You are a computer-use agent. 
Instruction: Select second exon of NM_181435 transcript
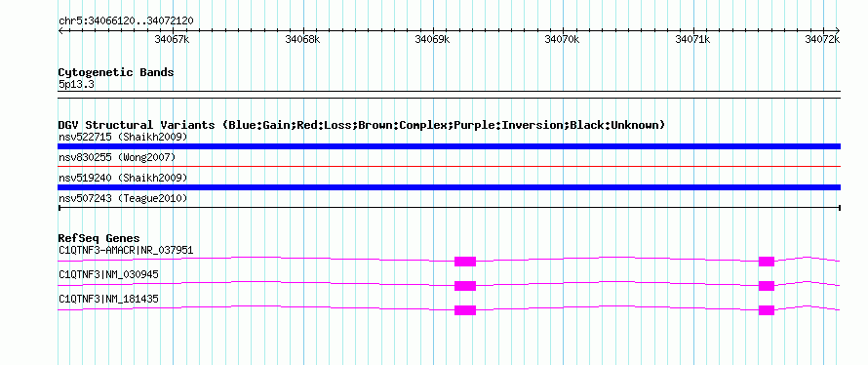click(x=767, y=310)
